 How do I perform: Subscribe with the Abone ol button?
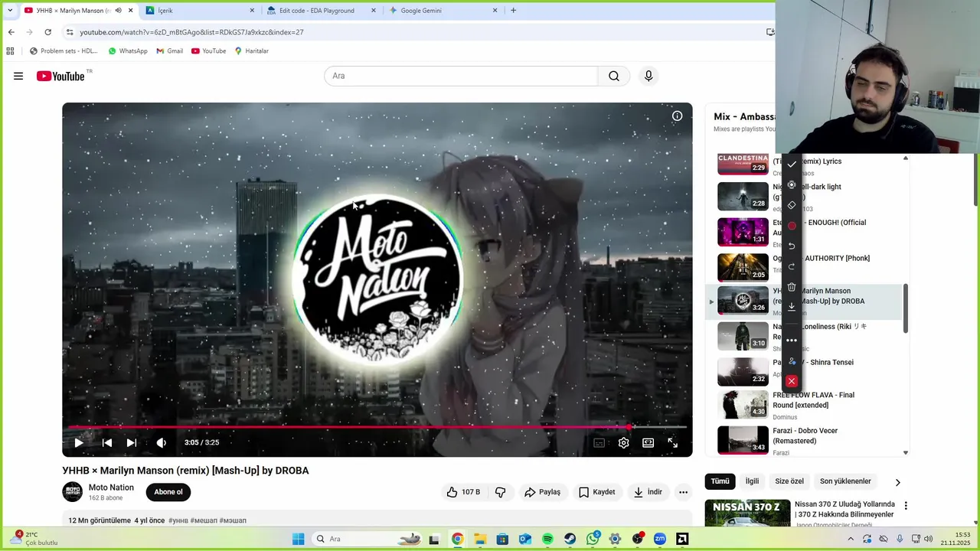(x=168, y=492)
